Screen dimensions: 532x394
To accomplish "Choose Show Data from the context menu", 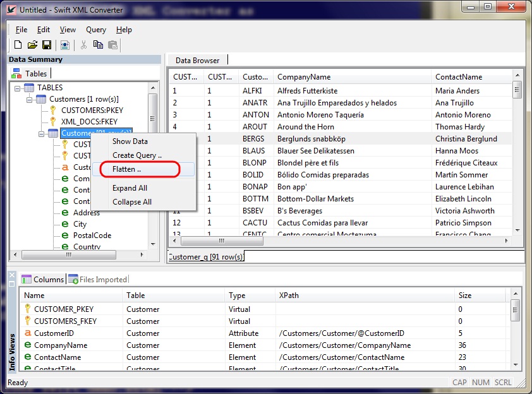I will coord(144,141).
